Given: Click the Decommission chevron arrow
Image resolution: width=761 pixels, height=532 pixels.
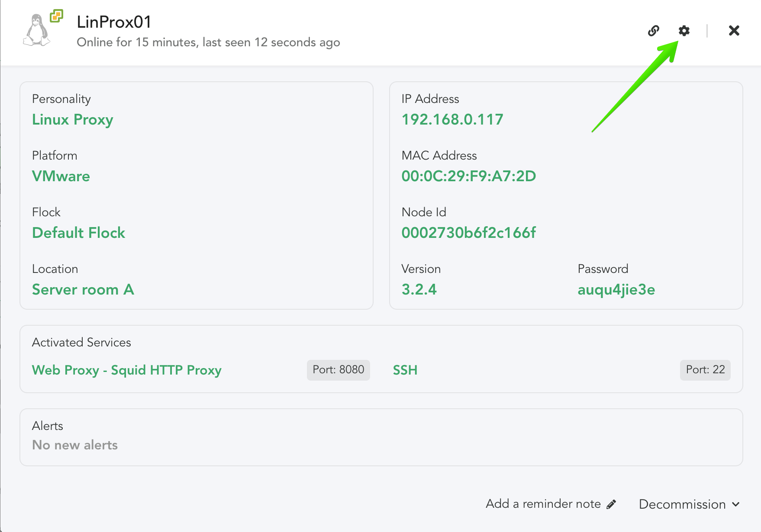Looking at the screenshot, I should 736,504.
